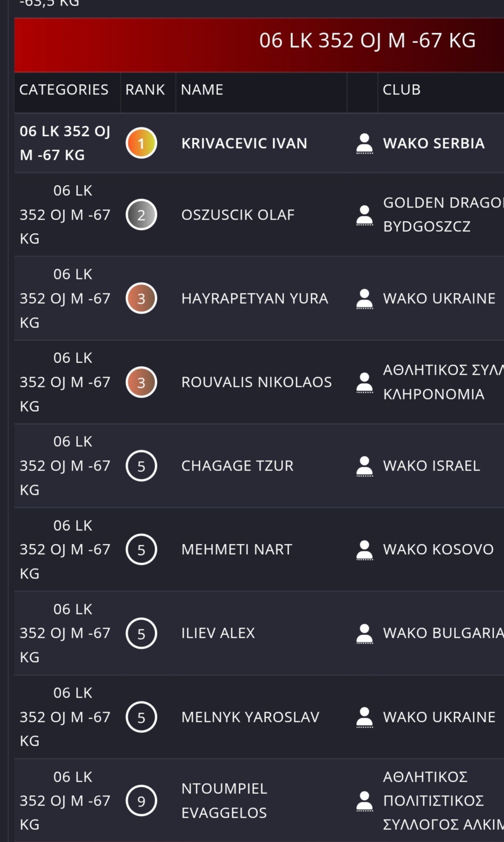Viewport: 504px width, 842px height.
Task: Open competitor name KRIVACEVIC IVAN
Action: coord(244,143)
